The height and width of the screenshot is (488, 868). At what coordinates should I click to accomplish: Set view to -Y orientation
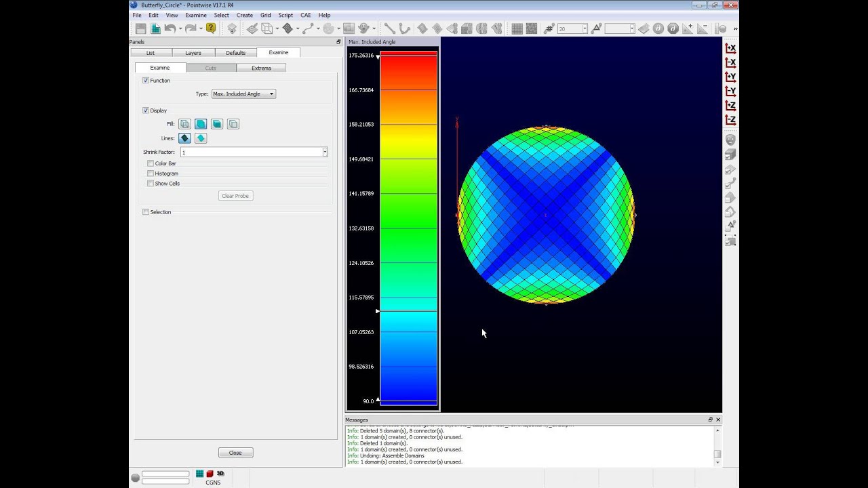pyautogui.click(x=730, y=91)
